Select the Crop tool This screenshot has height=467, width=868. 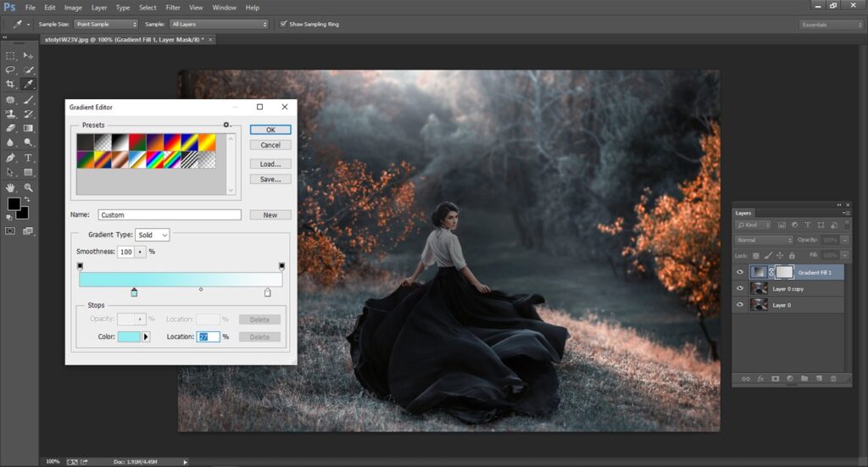[10, 84]
